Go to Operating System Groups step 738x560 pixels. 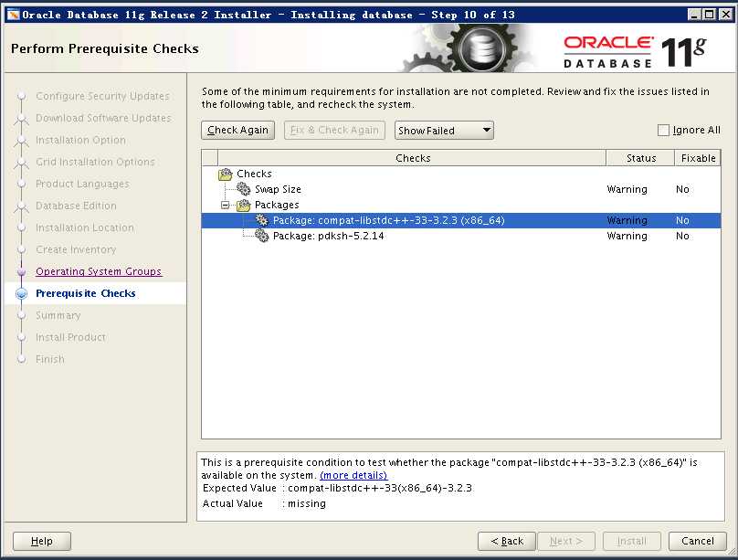pyautogui.click(x=99, y=271)
